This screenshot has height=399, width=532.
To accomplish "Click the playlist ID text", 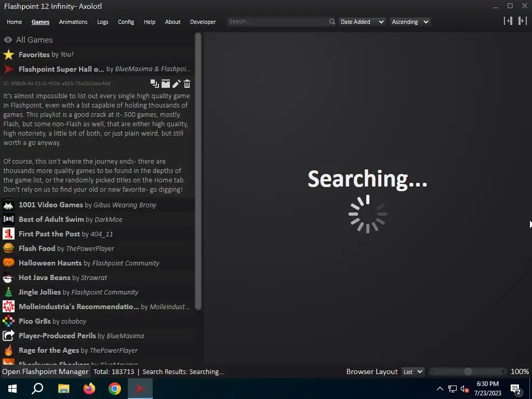I will (x=57, y=84).
